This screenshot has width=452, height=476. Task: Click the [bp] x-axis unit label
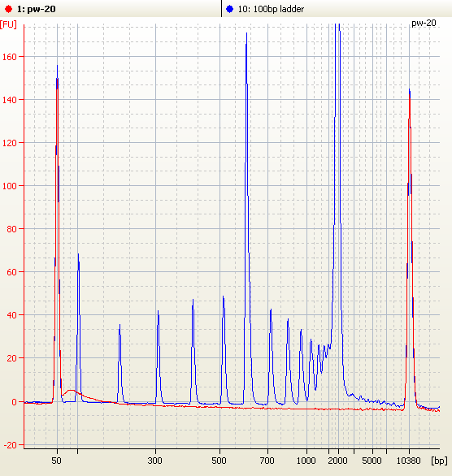(x=439, y=461)
